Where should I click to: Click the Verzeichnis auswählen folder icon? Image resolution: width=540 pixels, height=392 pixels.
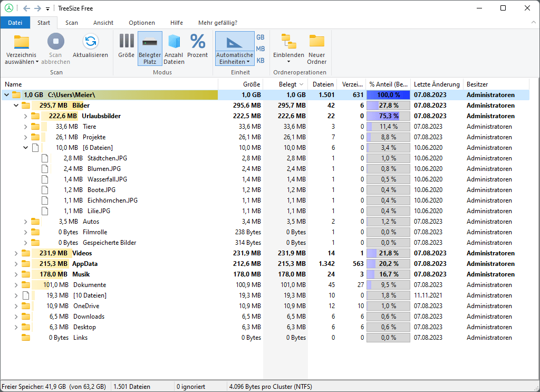[x=21, y=42]
